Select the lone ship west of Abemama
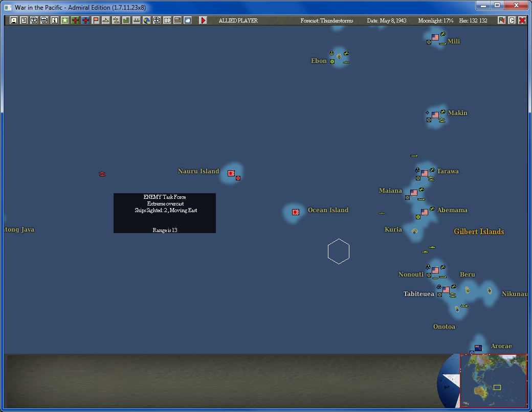532x412 pixels. coord(382,213)
